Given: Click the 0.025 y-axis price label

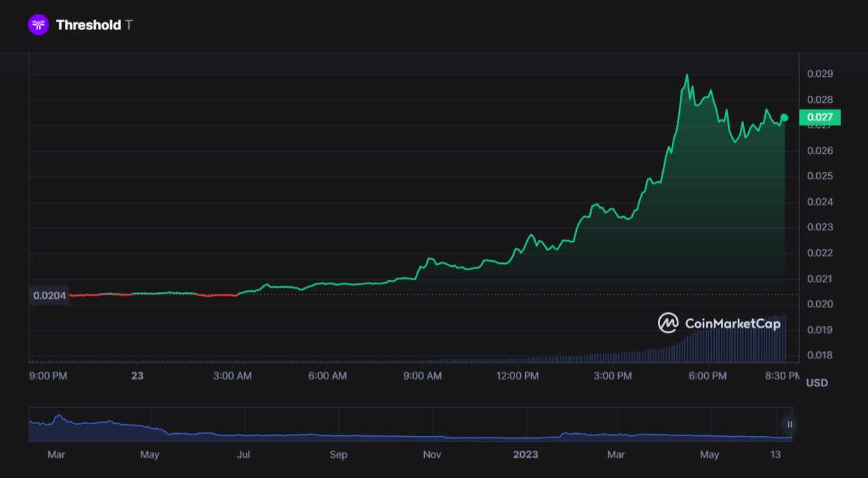Looking at the screenshot, I should [x=820, y=176].
